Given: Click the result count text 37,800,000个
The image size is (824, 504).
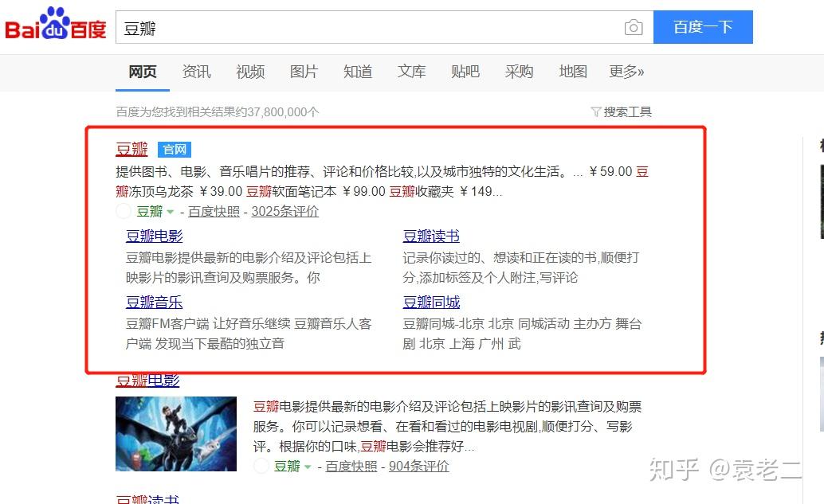Looking at the screenshot, I should 283,111.
